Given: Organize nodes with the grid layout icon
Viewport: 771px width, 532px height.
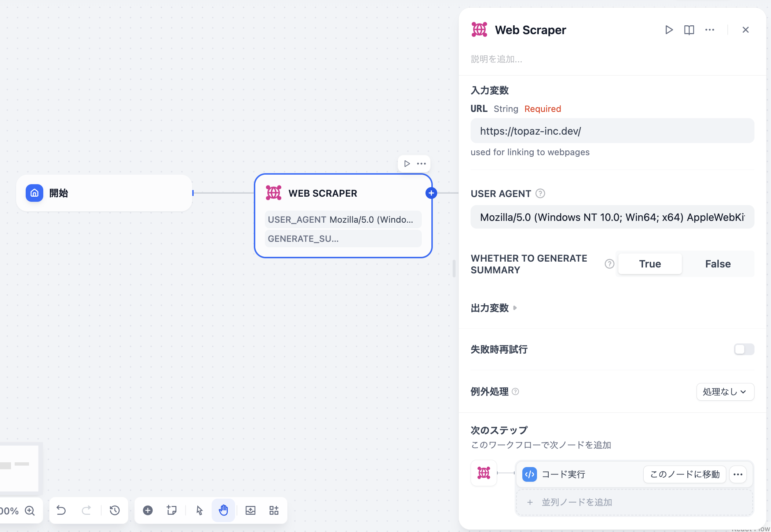Looking at the screenshot, I should 274,510.
